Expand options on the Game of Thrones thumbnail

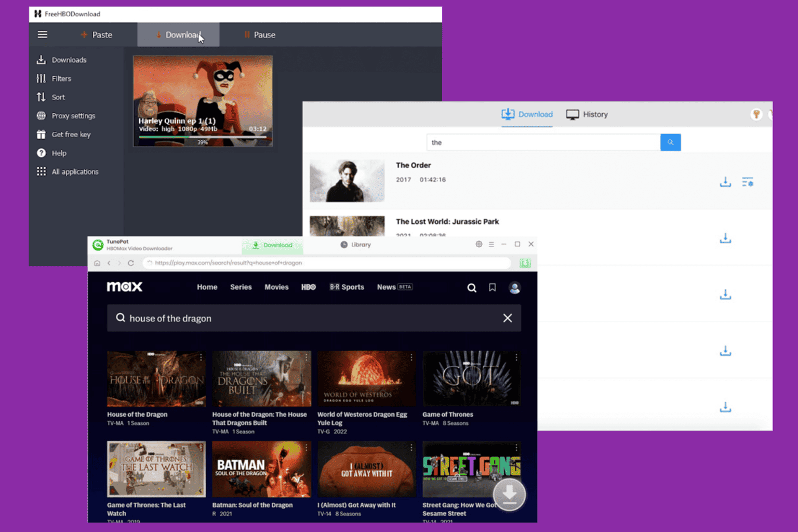click(x=516, y=357)
